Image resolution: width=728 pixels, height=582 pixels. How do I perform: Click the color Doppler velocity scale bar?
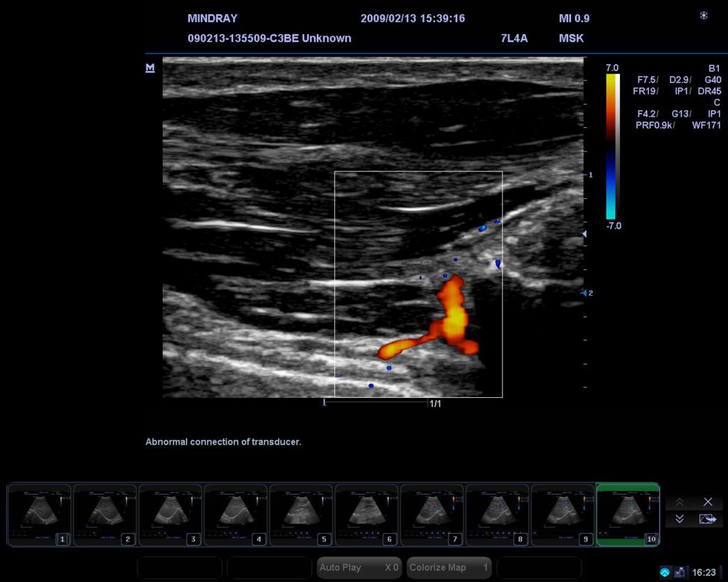(x=611, y=146)
